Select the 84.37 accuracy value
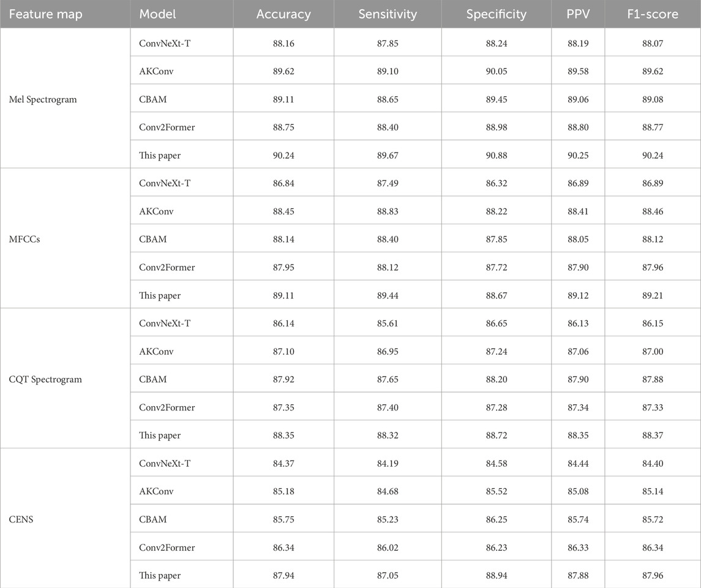The height and width of the screenshot is (588, 701). (283, 464)
